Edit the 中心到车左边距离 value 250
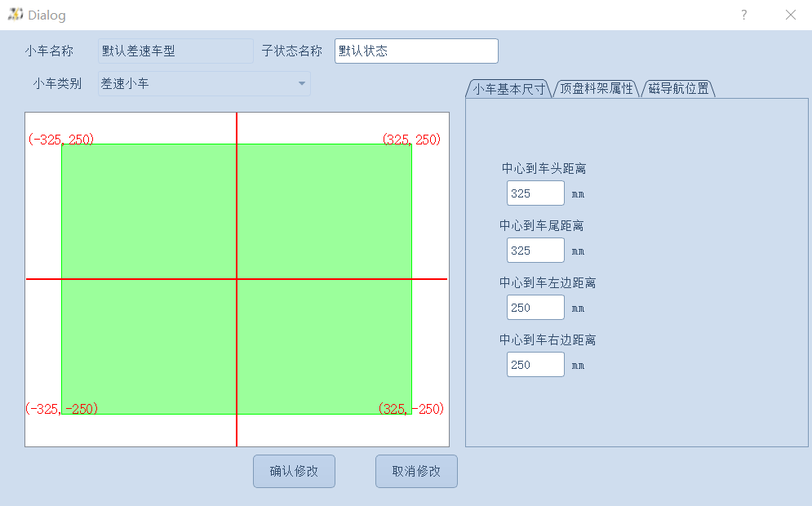Viewport: 812px width, 506px height. point(535,308)
